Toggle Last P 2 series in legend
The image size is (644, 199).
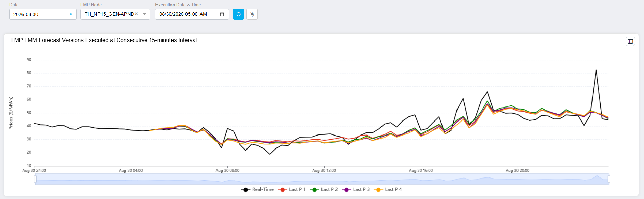(324, 189)
